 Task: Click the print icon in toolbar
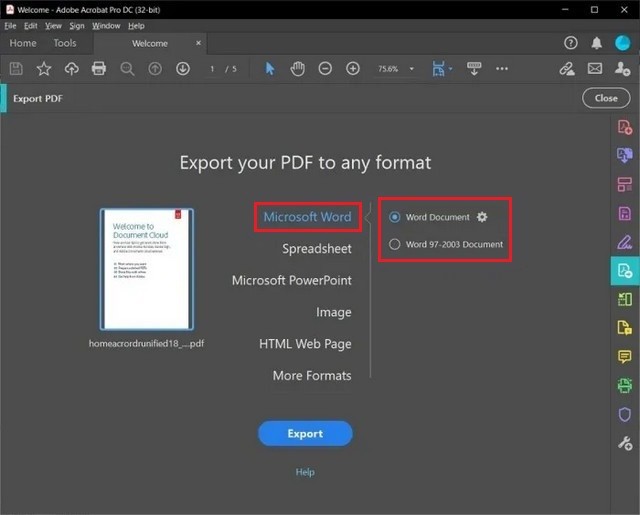click(99, 69)
